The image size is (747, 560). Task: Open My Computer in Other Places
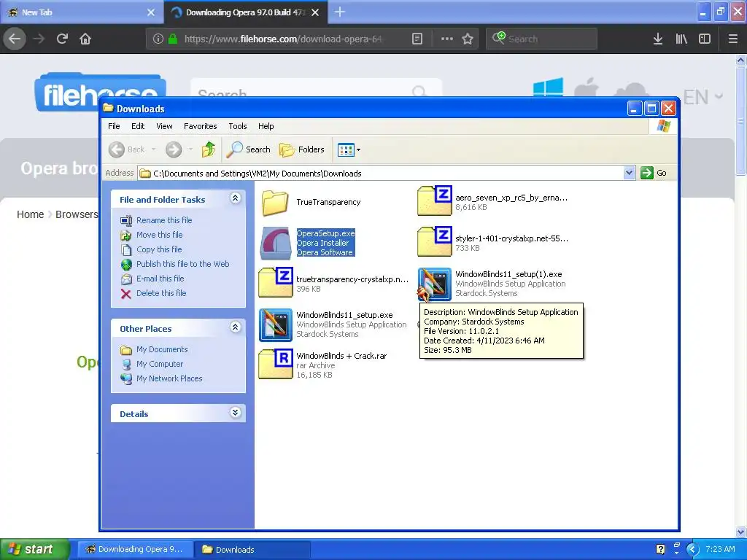point(160,364)
